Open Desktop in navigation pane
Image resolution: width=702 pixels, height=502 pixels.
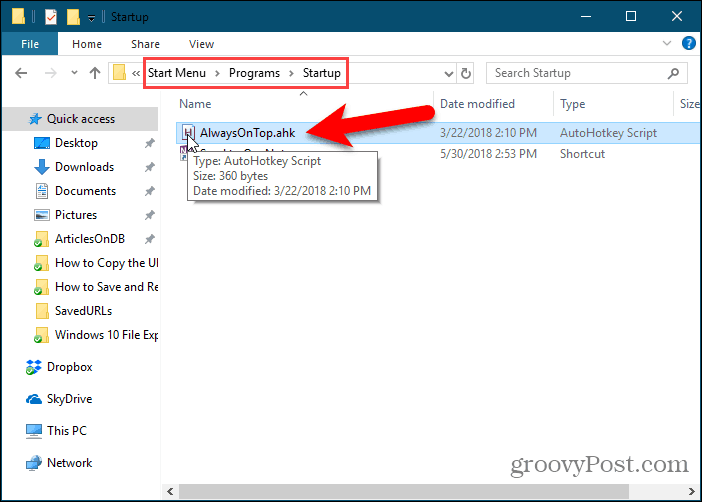(76, 143)
